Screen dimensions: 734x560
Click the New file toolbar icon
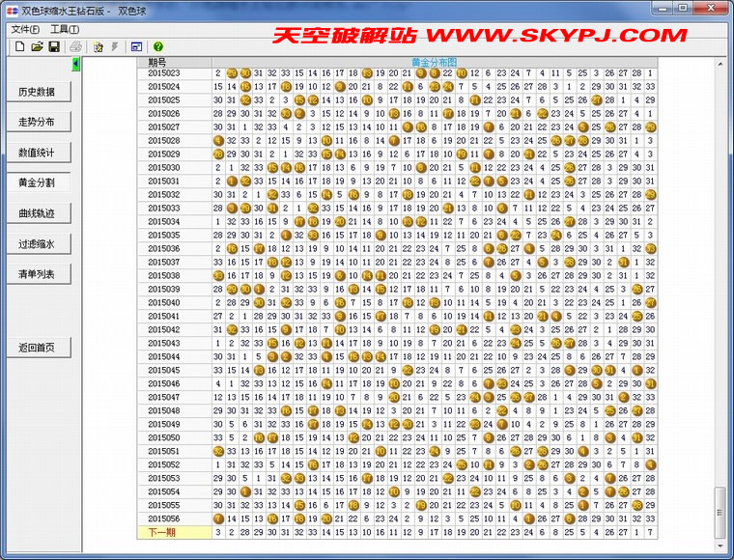point(19,46)
